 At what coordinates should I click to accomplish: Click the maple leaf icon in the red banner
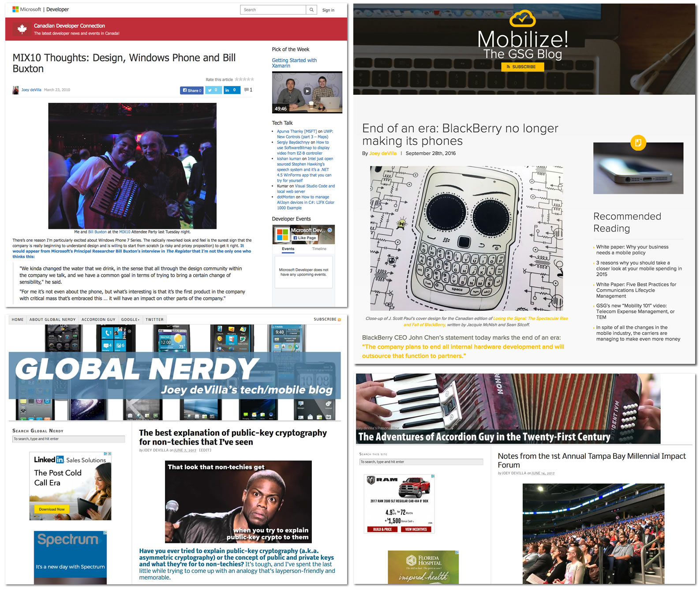(x=22, y=29)
